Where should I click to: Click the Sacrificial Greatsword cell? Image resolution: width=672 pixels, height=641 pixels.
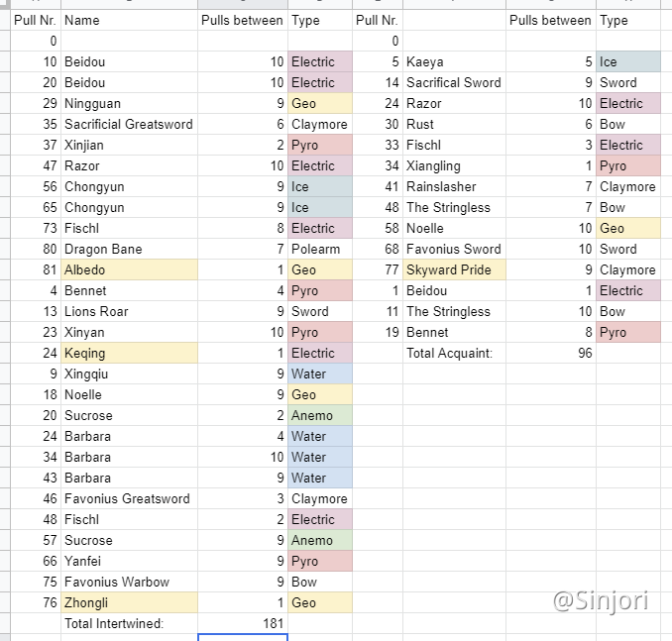click(x=129, y=124)
